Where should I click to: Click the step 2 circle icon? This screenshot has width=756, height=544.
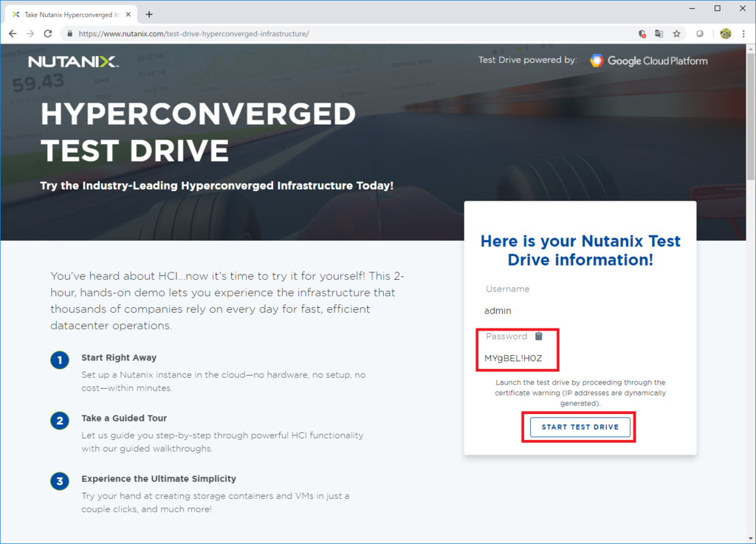point(60,421)
